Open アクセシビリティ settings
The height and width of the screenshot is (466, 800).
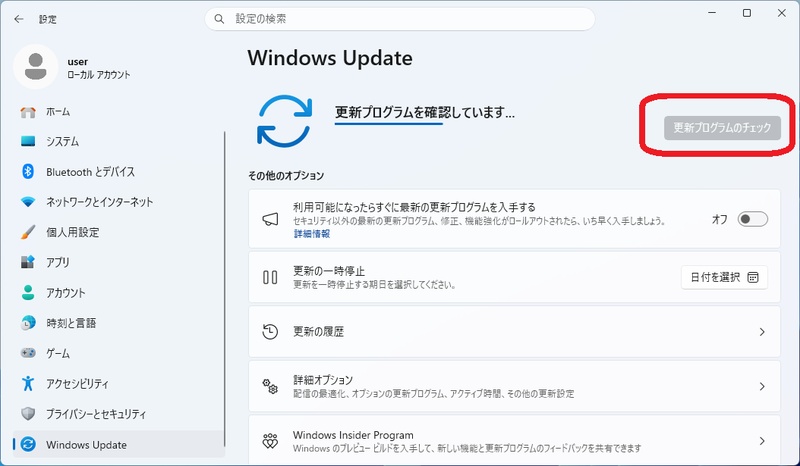tap(118, 383)
